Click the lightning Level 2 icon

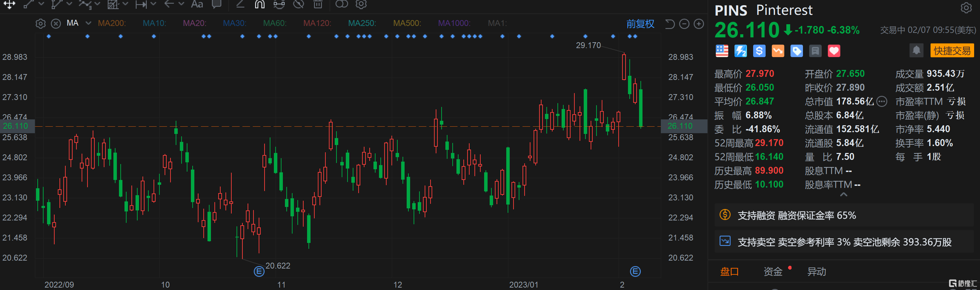coord(740,51)
